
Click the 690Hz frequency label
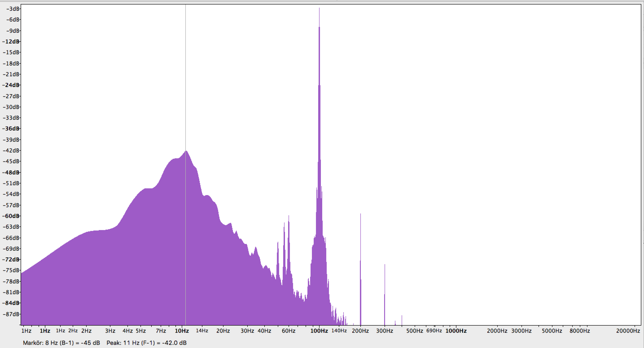(x=434, y=331)
